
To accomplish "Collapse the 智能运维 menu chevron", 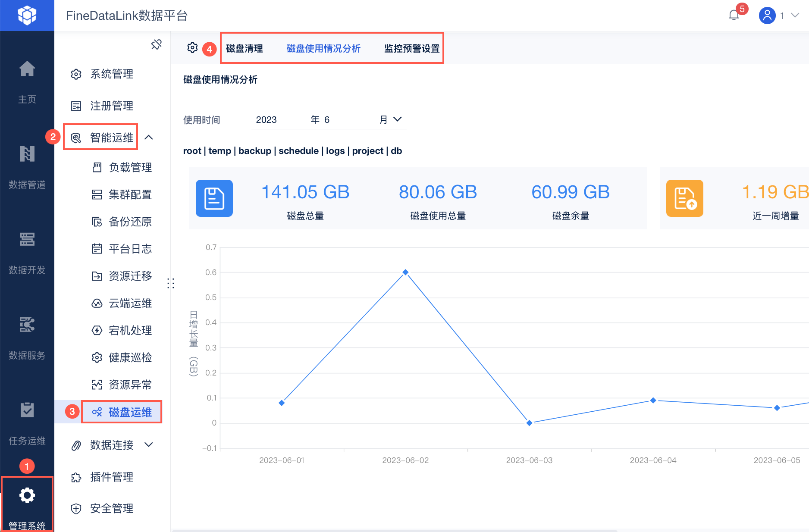I will [149, 138].
